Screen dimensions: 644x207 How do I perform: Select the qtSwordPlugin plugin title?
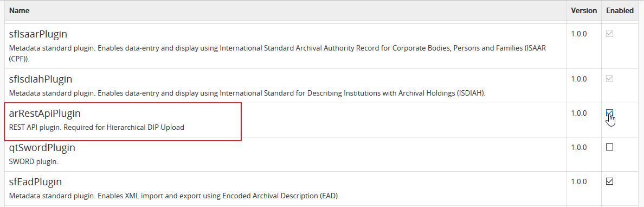pyautogui.click(x=42, y=147)
